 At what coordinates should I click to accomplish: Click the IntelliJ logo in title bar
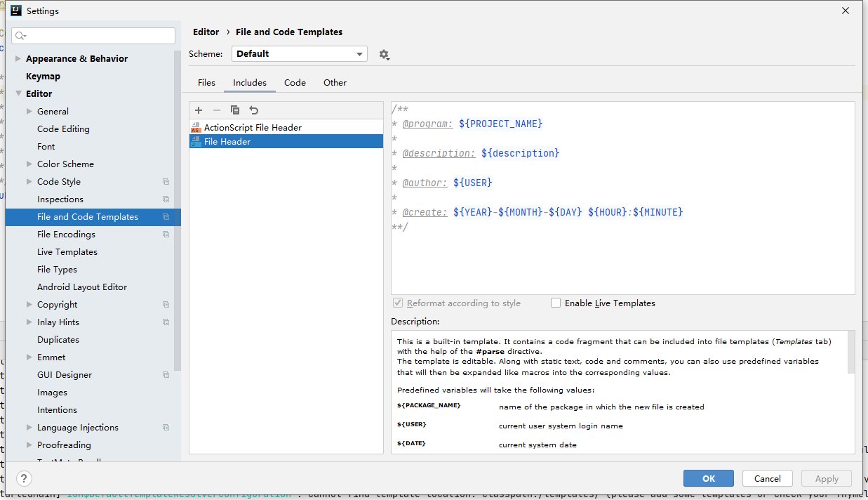point(16,11)
